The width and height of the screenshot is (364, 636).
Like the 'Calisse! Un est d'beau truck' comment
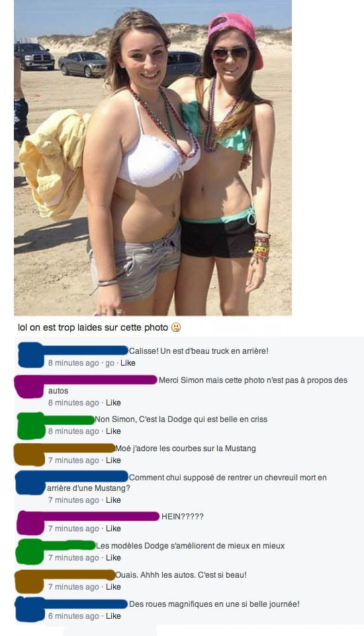(x=128, y=363)
